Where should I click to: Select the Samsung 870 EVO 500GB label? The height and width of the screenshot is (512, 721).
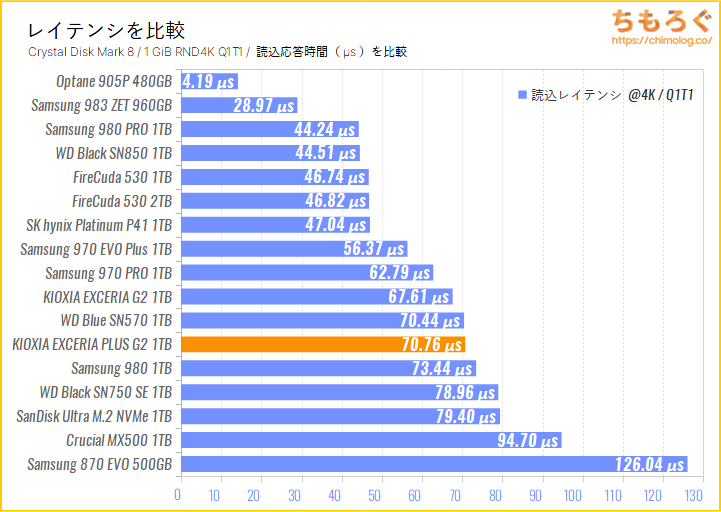pos(100,464)
